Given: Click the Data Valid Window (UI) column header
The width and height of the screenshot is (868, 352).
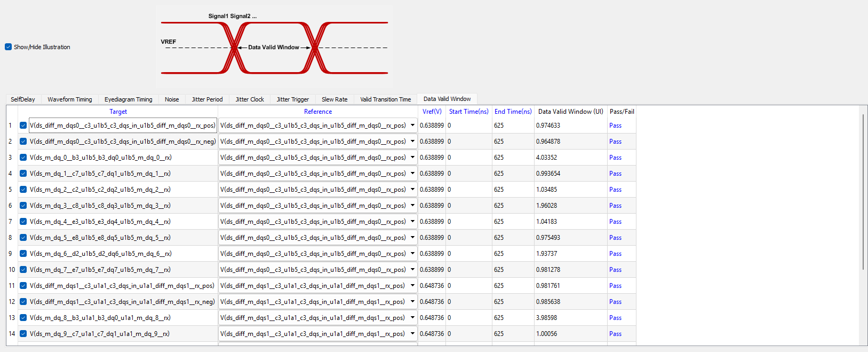Looking at the screenshot, I should (570, 112).
